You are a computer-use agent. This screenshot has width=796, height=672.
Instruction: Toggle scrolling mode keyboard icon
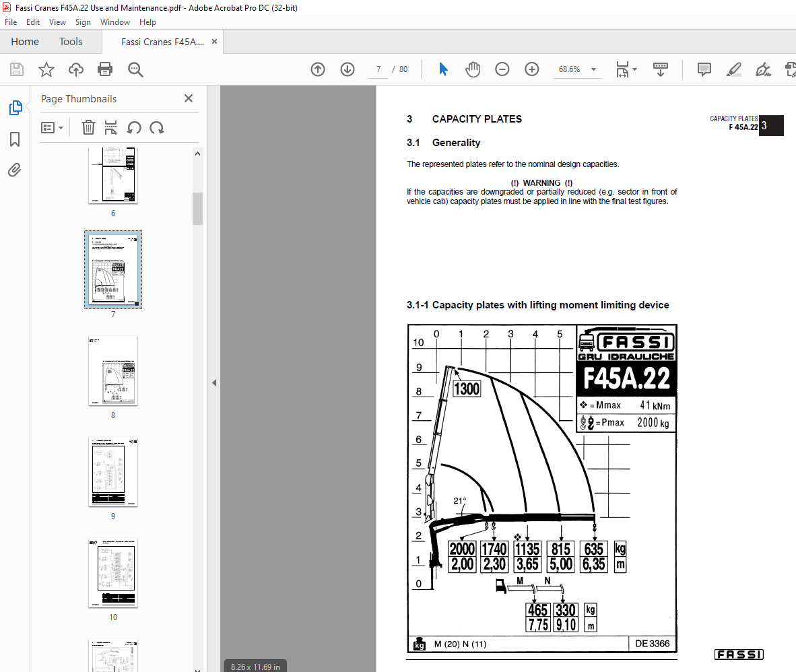(661, 69)
